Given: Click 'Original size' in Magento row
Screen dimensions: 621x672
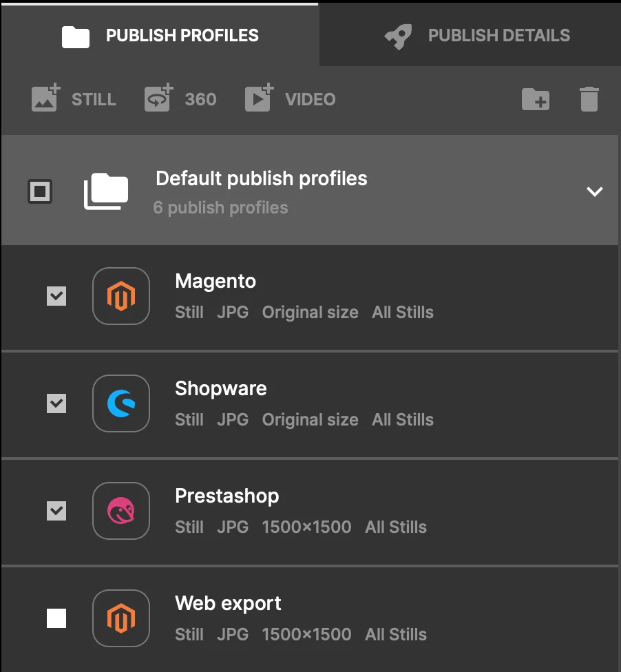Looking at the screenshot, I should coord(310,313).
